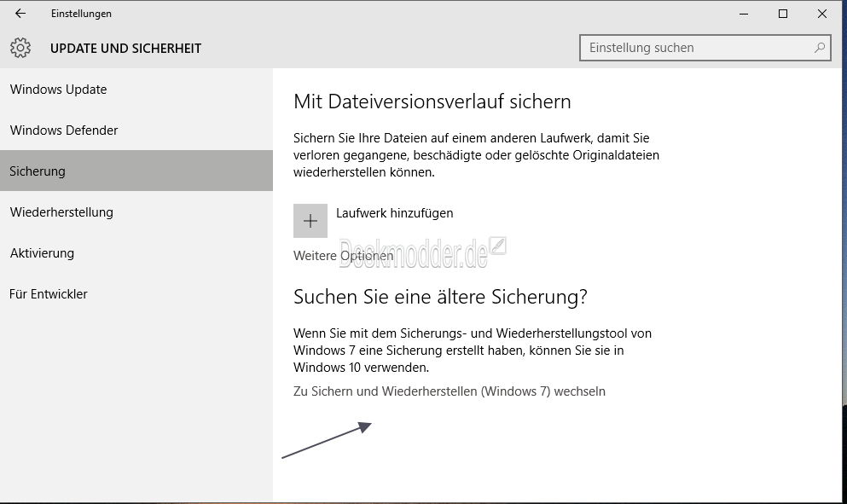Viewport: 847px width, 504px height.
Task: Focus the Einstellung suchen search field
Action: tap(705, 48)
